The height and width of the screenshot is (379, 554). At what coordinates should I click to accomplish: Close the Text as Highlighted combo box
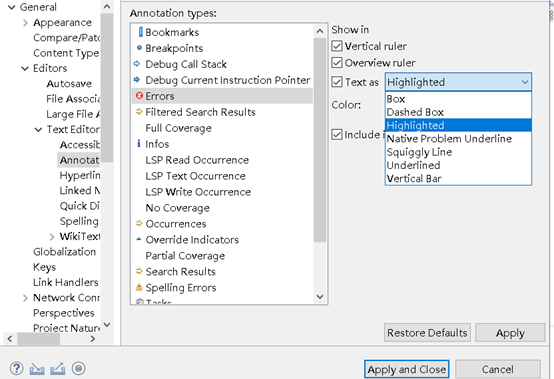click(x=458, y=82)
